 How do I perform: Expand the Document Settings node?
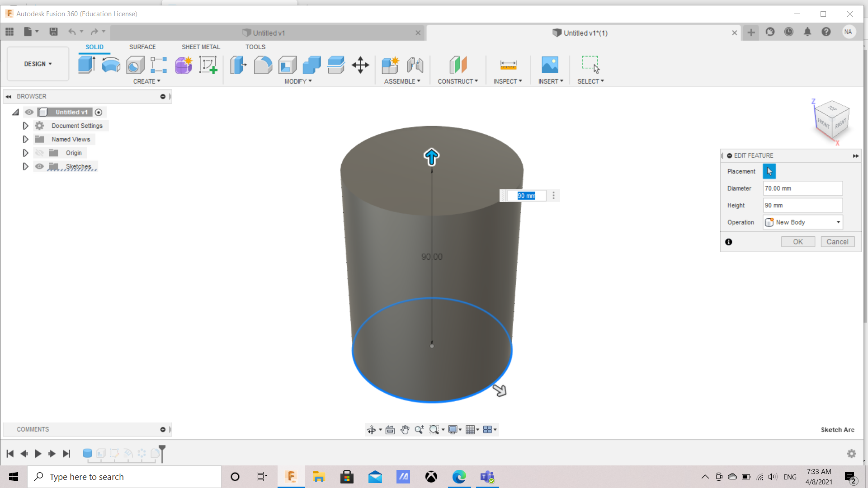coord(25,126)
